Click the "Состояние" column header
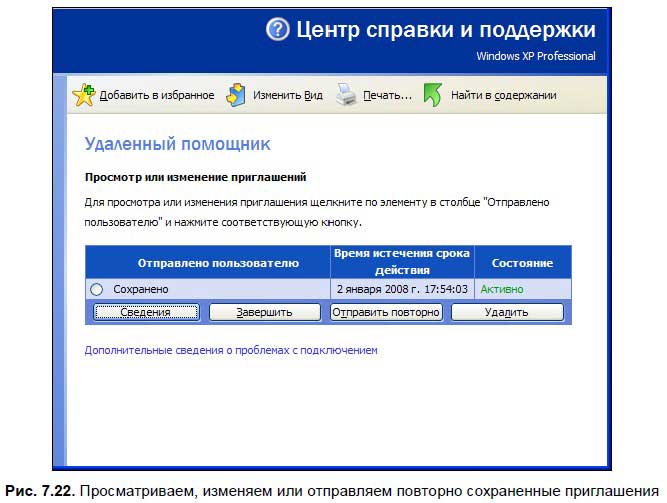The height and width of the screenshot is (503, 667). (522, 263)
